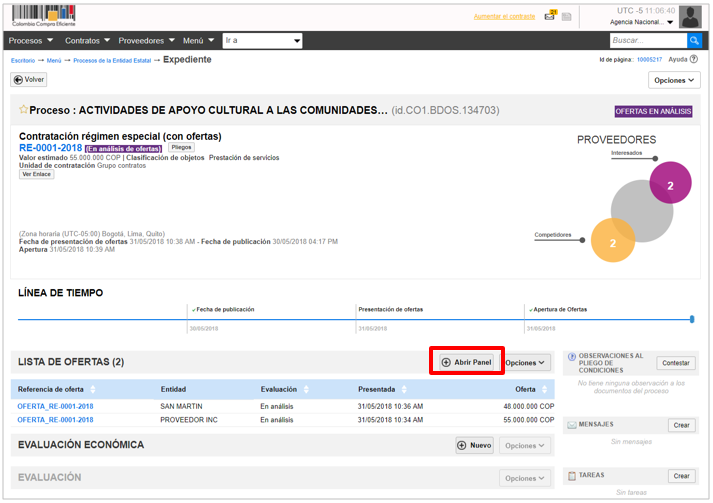Click the user profile avatar

tap(690, 17)
